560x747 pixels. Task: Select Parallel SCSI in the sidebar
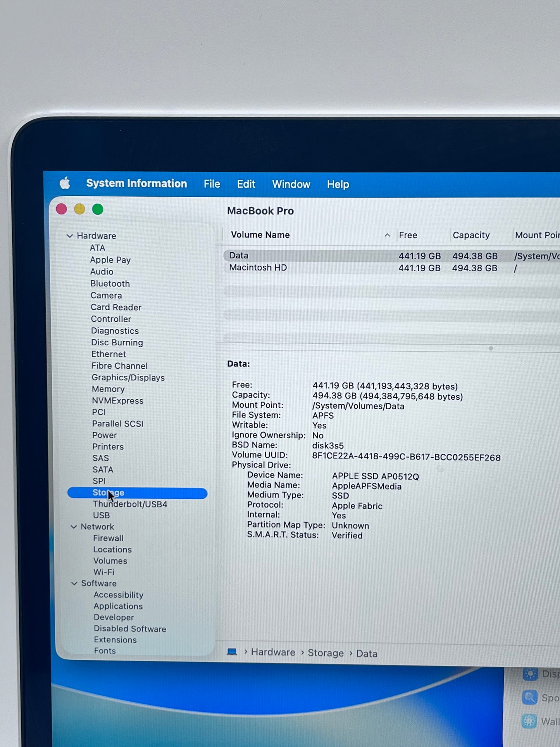pos(118,424)
